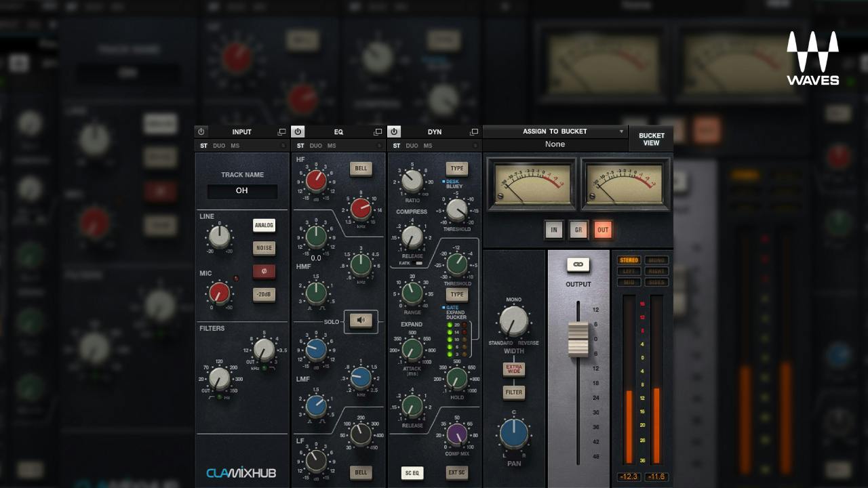Switch meter to OUT

[603, 230]
